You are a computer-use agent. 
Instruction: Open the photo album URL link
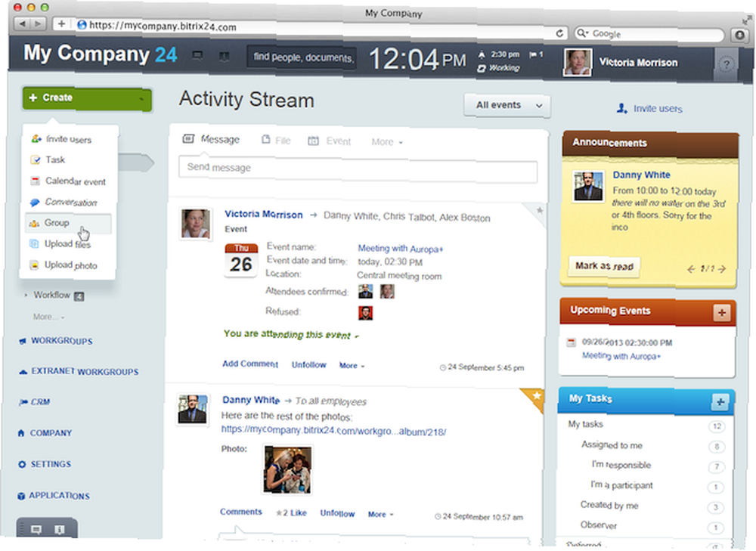(x=333, y=431)
